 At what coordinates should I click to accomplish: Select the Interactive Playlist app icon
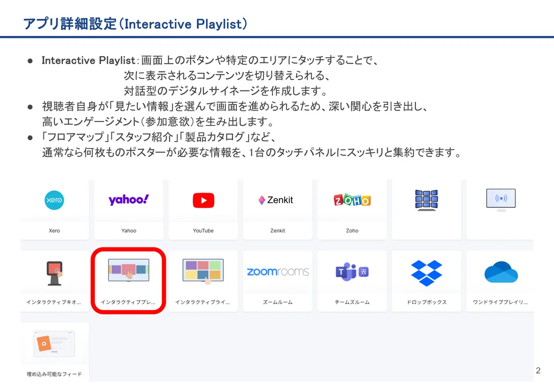tap(129, 271)
